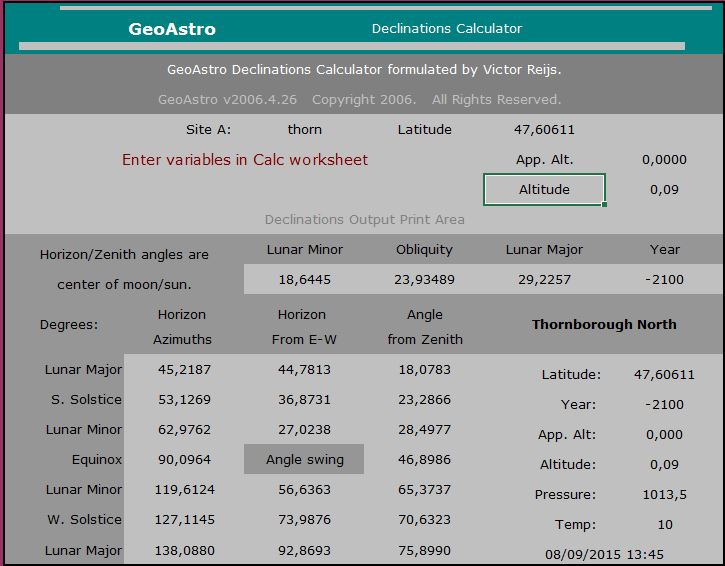The width and height of the screenshot is (725, 566).
Task: Click azimuth value 138,0880
Action: [184, 551]
